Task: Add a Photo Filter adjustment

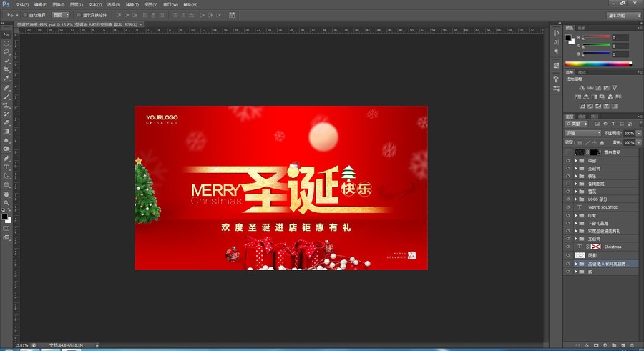Action: pos(602,97)
